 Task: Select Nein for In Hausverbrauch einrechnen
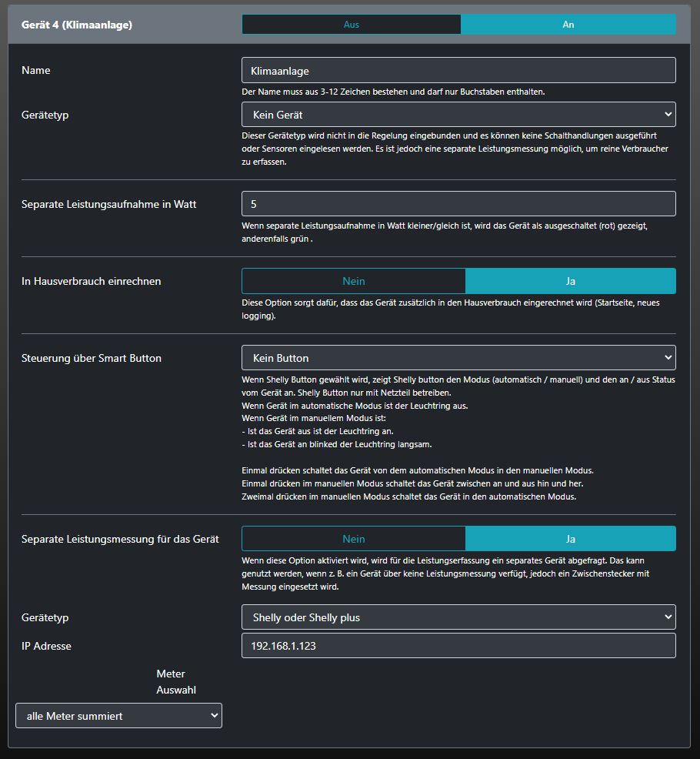click(x=354, y=281)
